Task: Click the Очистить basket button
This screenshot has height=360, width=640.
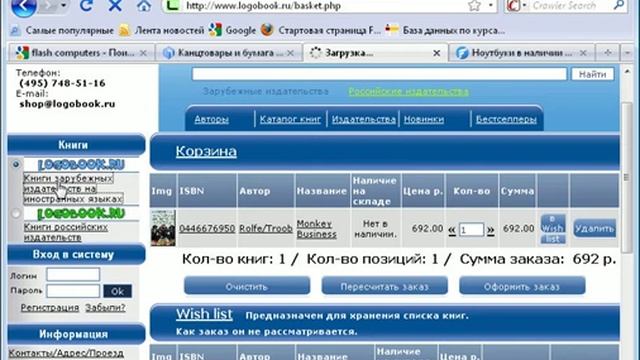Action: (247, 286)
